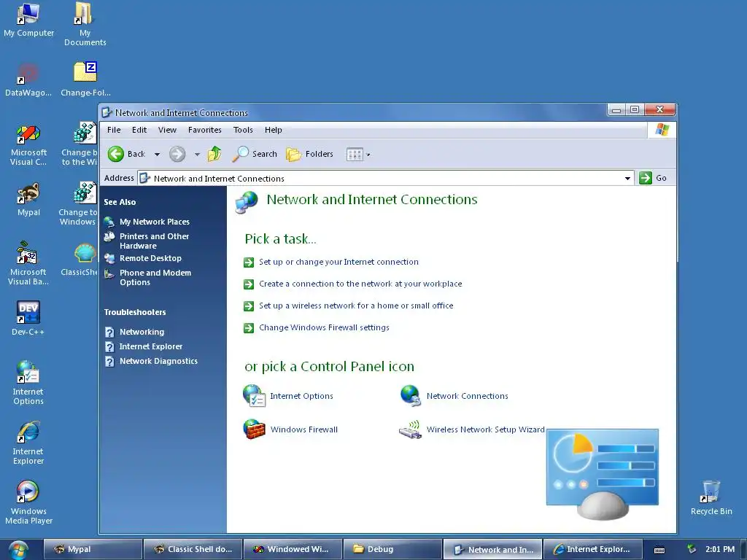Click the keyboard icon in system tray
The width and height of the screenshot is (747, 560).
[x=659, y=550]
